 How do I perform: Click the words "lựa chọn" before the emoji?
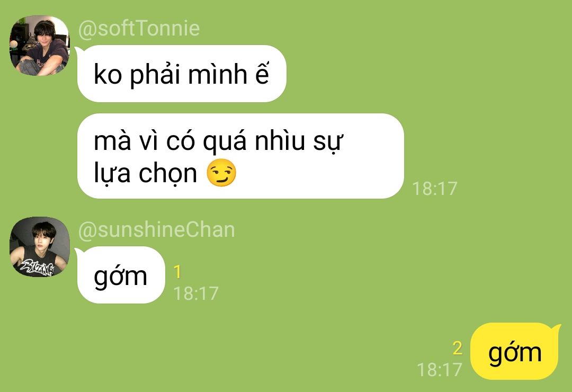coord(145,173)
